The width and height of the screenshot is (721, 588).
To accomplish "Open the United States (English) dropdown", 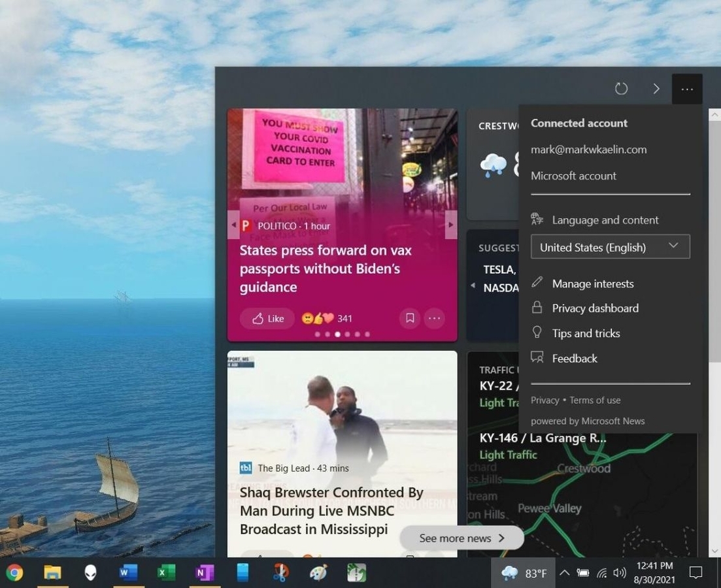I will coord(610,247).
